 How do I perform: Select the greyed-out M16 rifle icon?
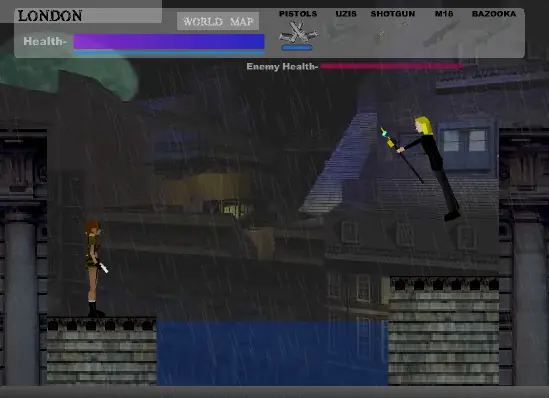442,34
